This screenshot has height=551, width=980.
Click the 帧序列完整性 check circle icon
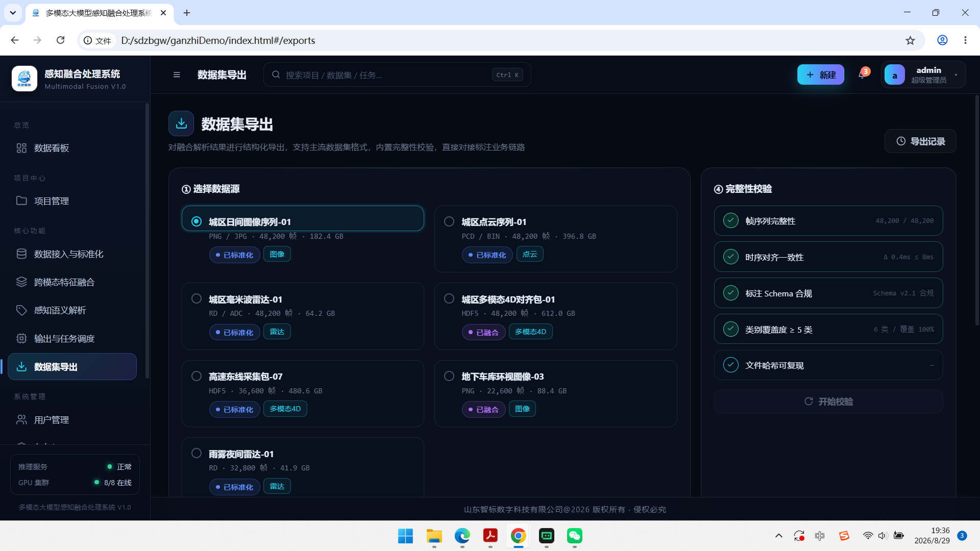point(731,220)
